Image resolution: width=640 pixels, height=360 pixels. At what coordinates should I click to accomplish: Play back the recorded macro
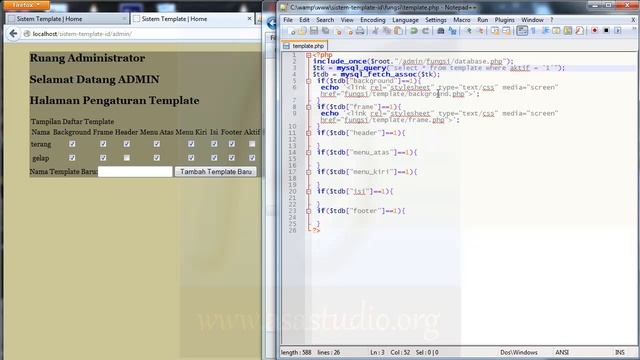[618, 31]
